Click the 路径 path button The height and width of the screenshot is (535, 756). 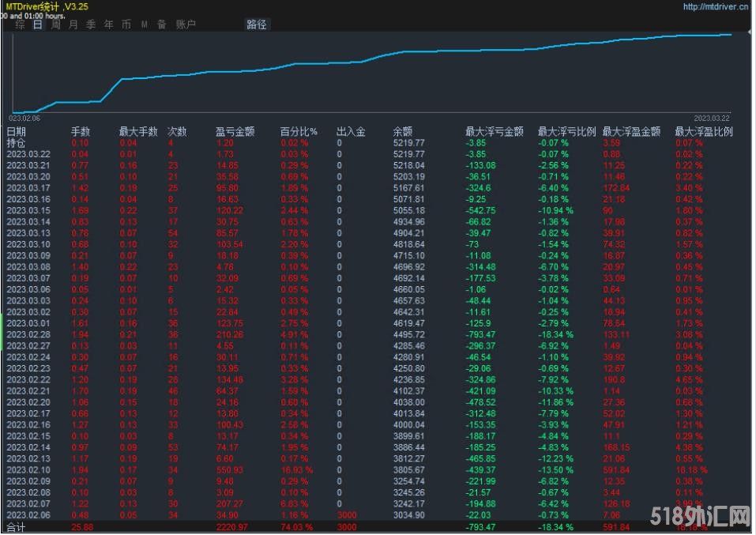(x=257, y=24)
